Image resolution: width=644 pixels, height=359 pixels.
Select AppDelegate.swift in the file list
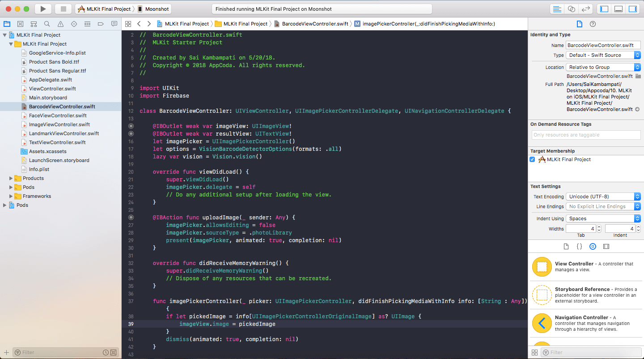(x=51, y=80)
